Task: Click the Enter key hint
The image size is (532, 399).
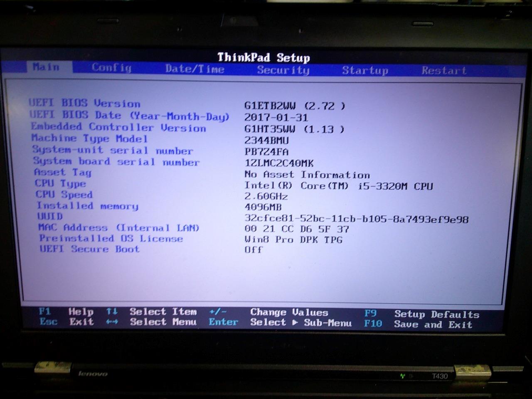Action: pos(224,322)
